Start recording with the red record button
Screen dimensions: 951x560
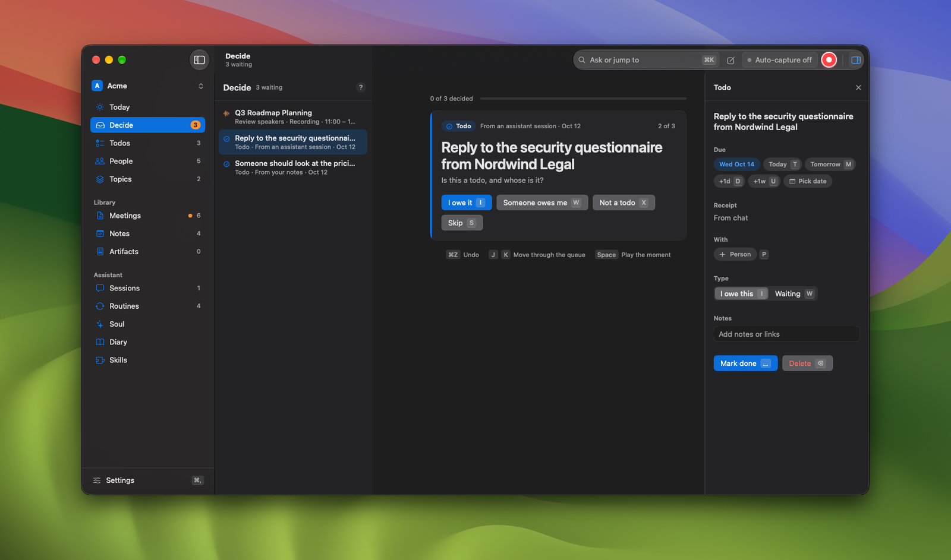click(829, 60)
